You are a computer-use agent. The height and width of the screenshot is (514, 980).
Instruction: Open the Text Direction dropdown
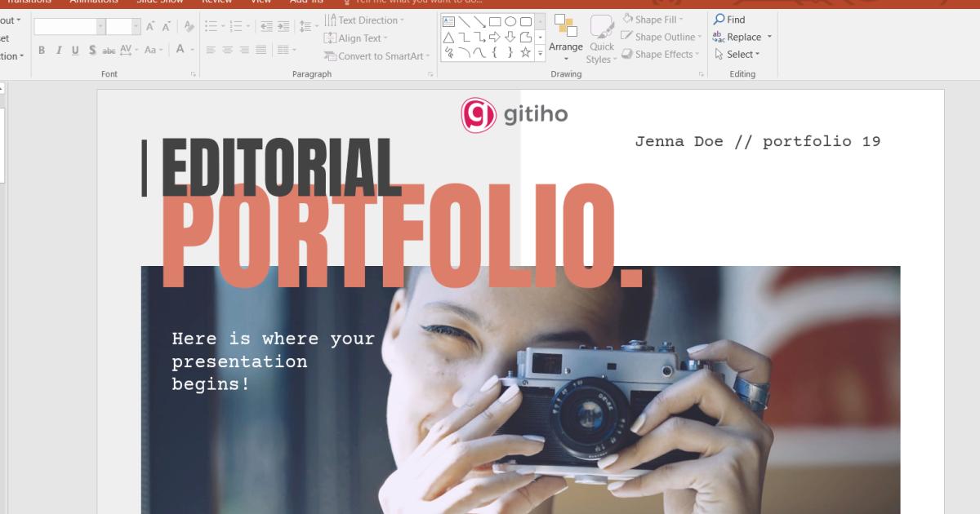(x=365, y=20)
